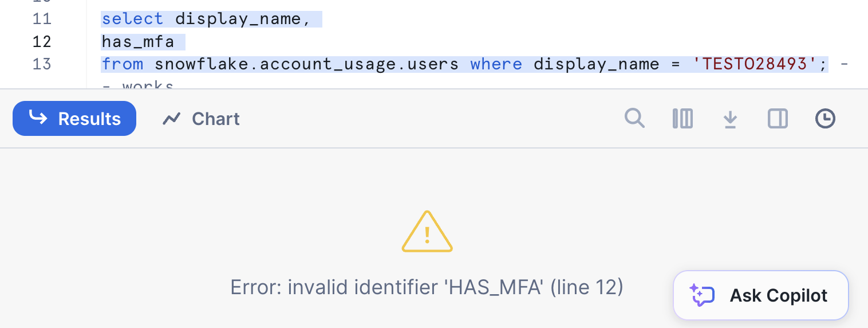868x328 pixels.
Task: Open the column selector icon
Action: pos(682,119)
